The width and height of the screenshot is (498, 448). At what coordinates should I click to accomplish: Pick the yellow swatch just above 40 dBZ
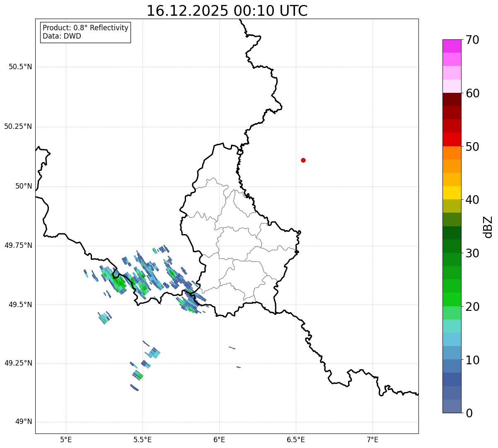tap(452, 193)
